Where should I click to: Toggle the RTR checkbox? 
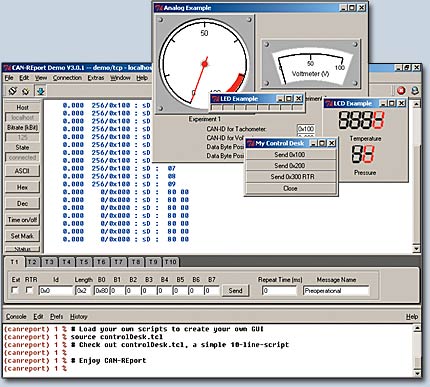click(29, 290)
